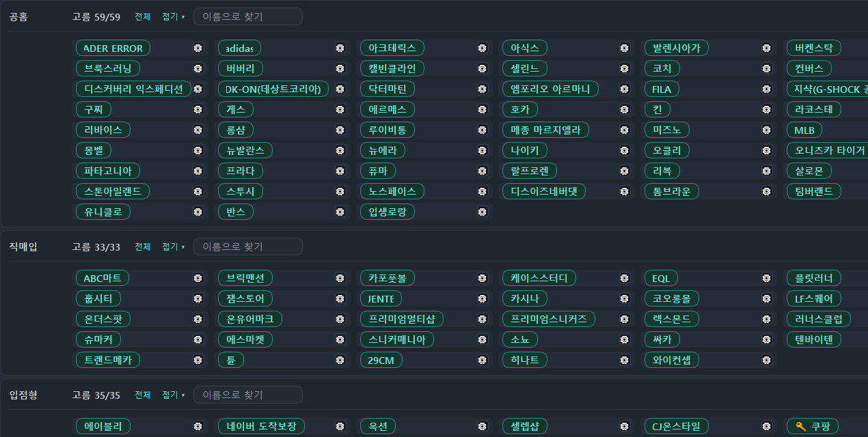868x437 pixels.
Task: Click the gear icon next to 29CM
Action: (x=483, y=360)
